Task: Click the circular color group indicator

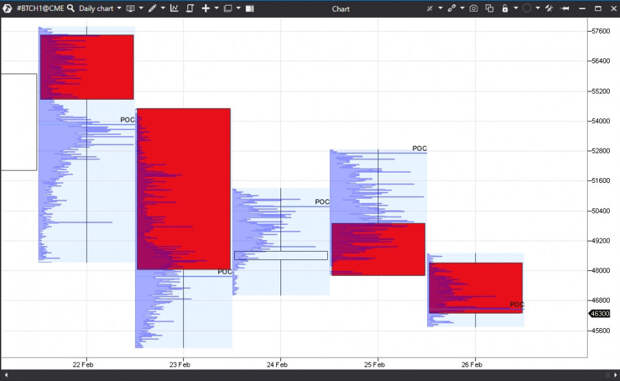Action: point(527,8)
